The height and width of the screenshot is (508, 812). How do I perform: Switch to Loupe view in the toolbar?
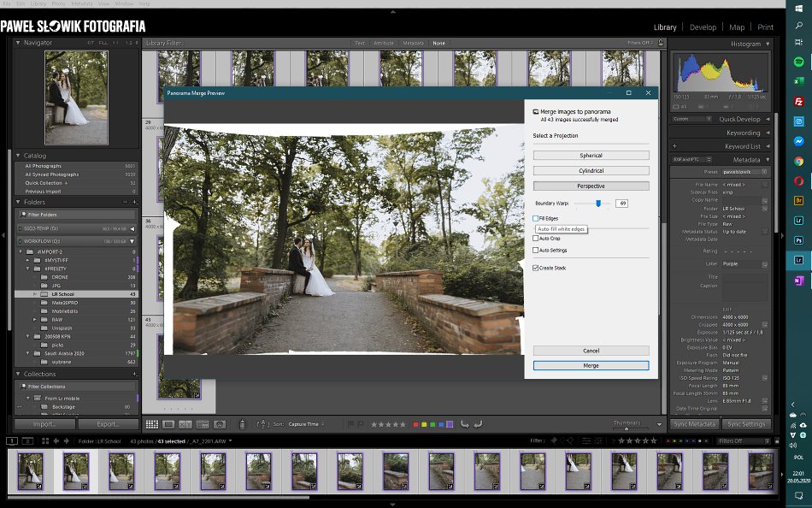(x=168, y=424)
